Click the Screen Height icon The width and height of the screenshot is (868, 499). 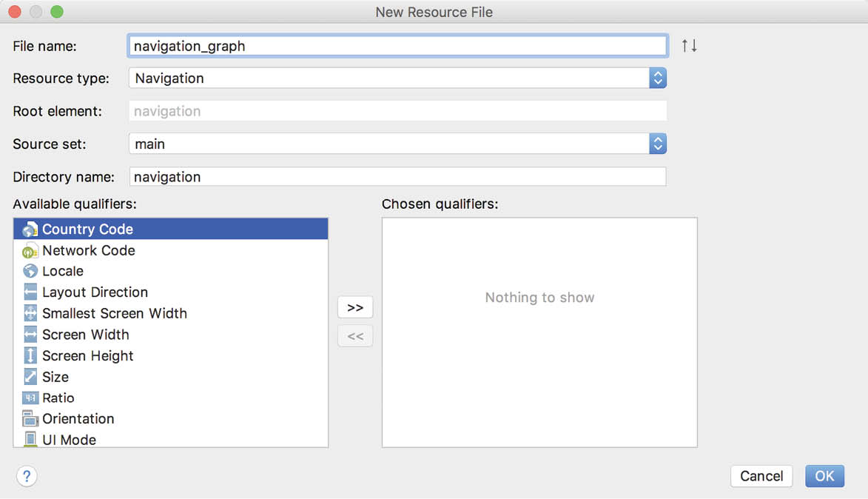30,355
